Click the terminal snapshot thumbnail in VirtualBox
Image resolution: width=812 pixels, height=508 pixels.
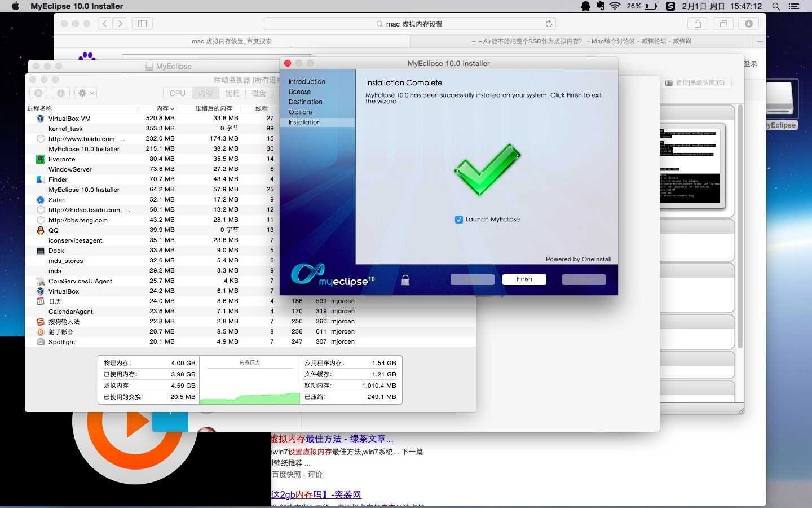click(692, 166)
